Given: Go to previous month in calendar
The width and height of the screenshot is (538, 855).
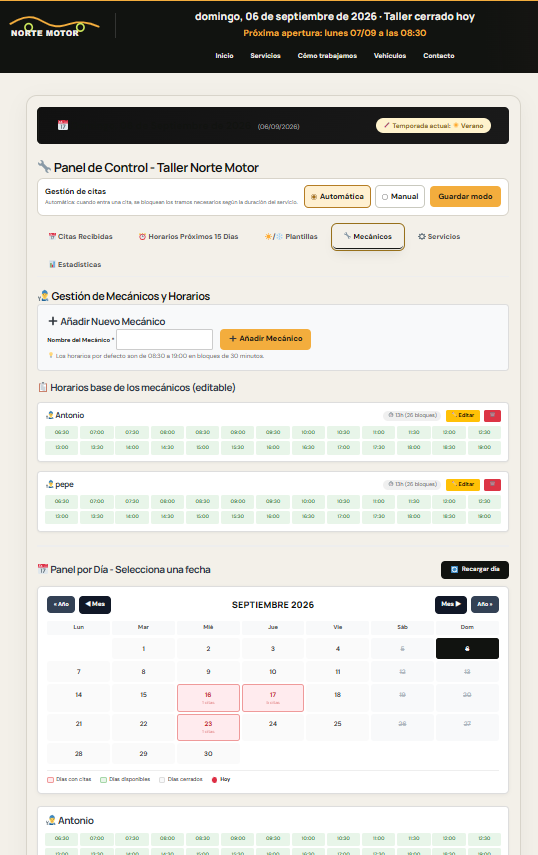Looking at the screenshot, I should pos(95,605).
